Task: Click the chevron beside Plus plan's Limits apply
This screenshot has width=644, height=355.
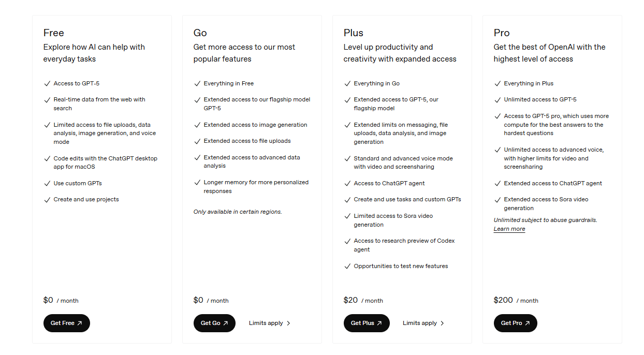Action: point(443,323)
